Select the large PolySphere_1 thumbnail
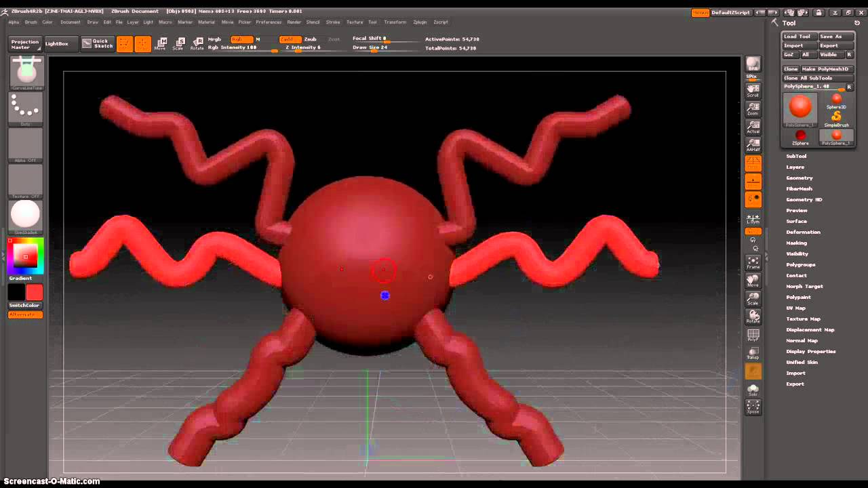 click(800, 109)
